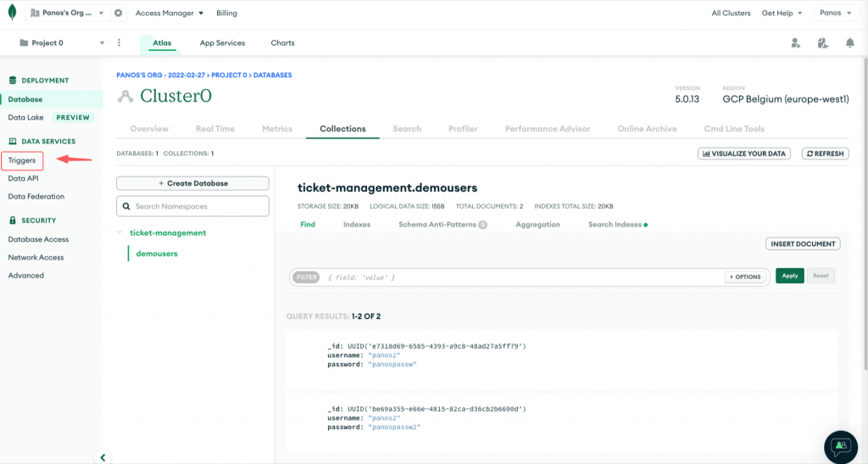Open the Panos user account menu
Image resolution: width=868 pixels, height=464 pixels.
[x=835, y=13]
